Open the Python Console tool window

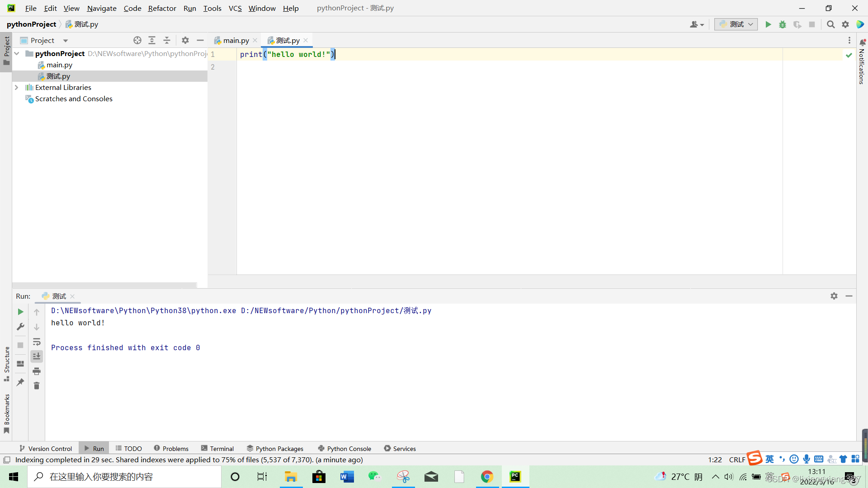[349, 448]
